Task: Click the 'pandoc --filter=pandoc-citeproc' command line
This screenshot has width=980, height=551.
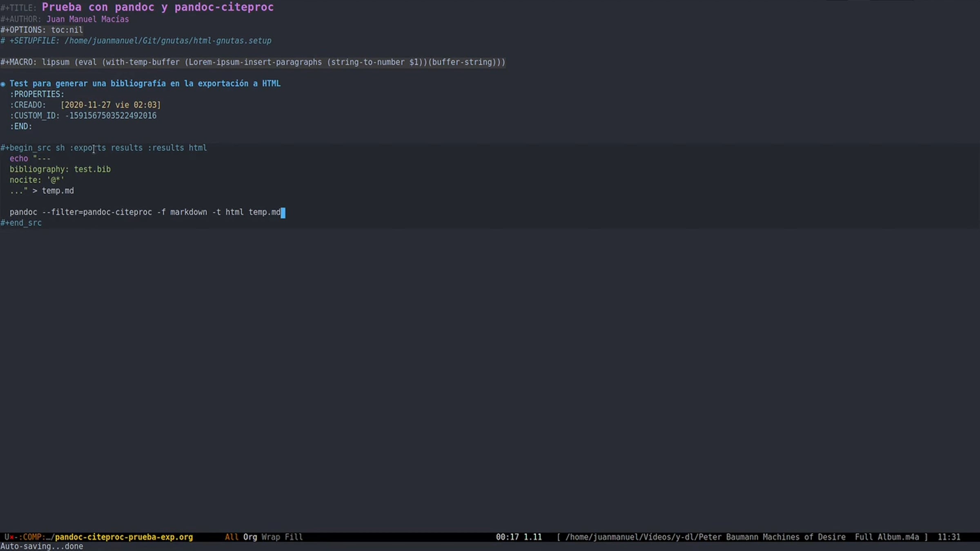Action: click(145, 212)
